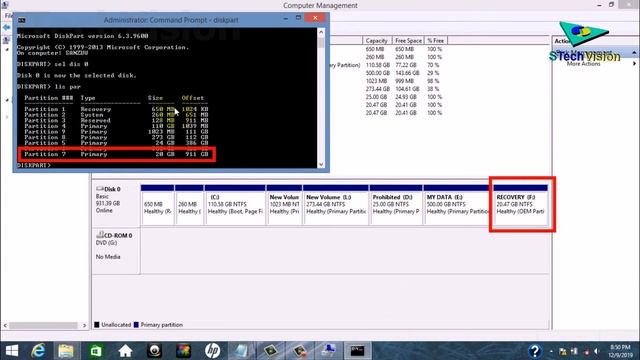Viewport: 640px width, 360px height.
Task: Select the (C:) 110.58 GB NTFS partition
Action: [235, 204]
